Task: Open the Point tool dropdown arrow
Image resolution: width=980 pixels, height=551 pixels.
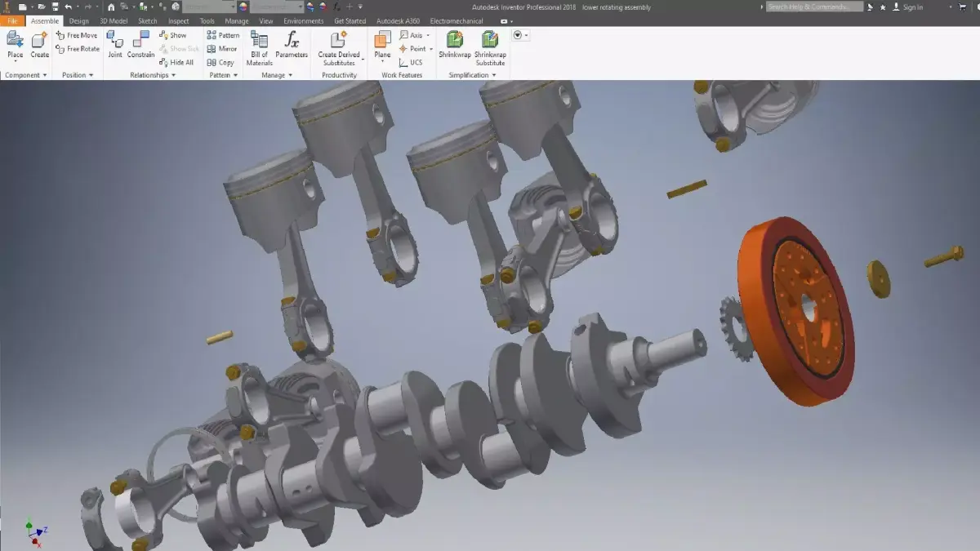Action: point(430,49)
